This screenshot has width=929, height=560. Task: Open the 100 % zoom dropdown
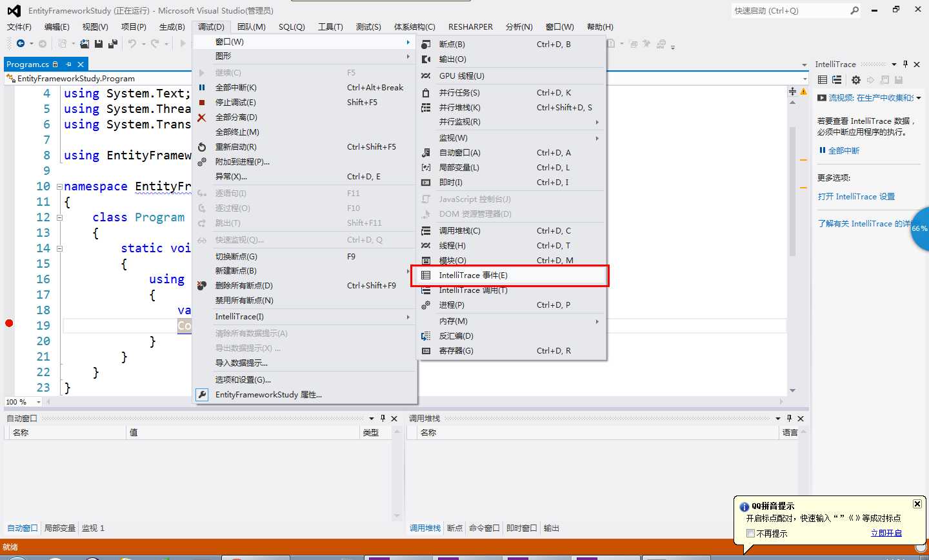tap(39, 402)
